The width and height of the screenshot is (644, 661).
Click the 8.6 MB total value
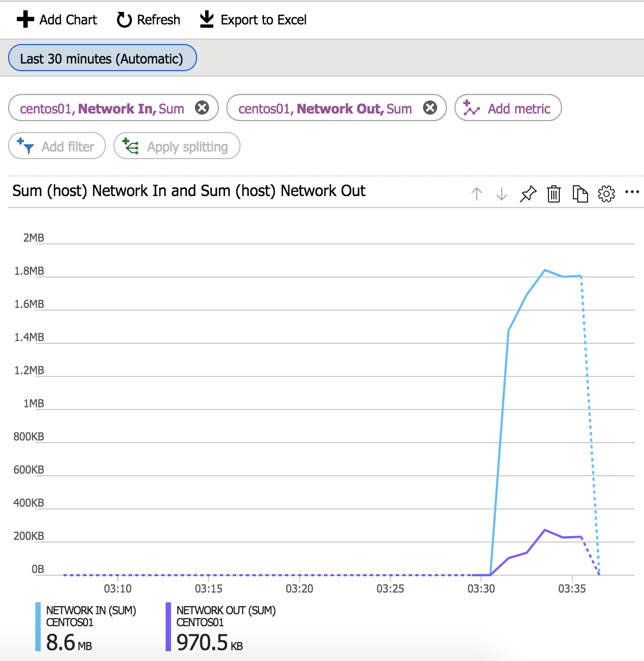tap(69, 643)
